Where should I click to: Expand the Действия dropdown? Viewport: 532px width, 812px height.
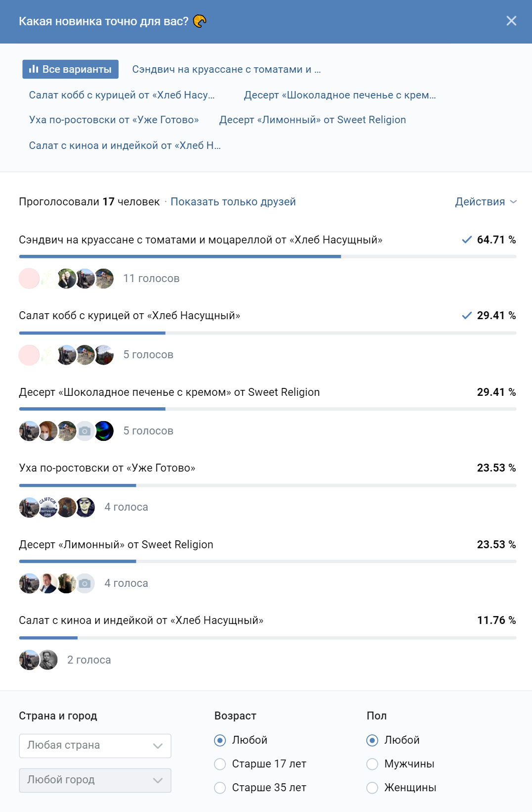point(486,202)
